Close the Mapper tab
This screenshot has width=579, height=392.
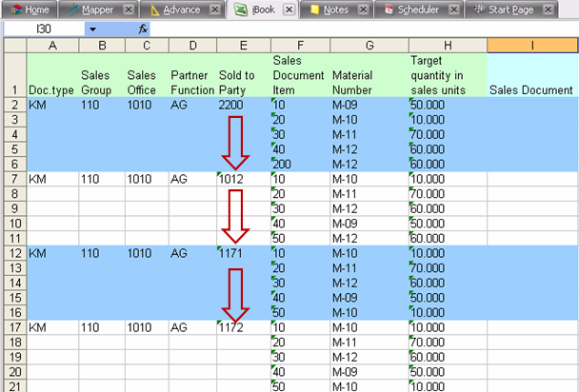pyautogui.click(x=130, y=10)
